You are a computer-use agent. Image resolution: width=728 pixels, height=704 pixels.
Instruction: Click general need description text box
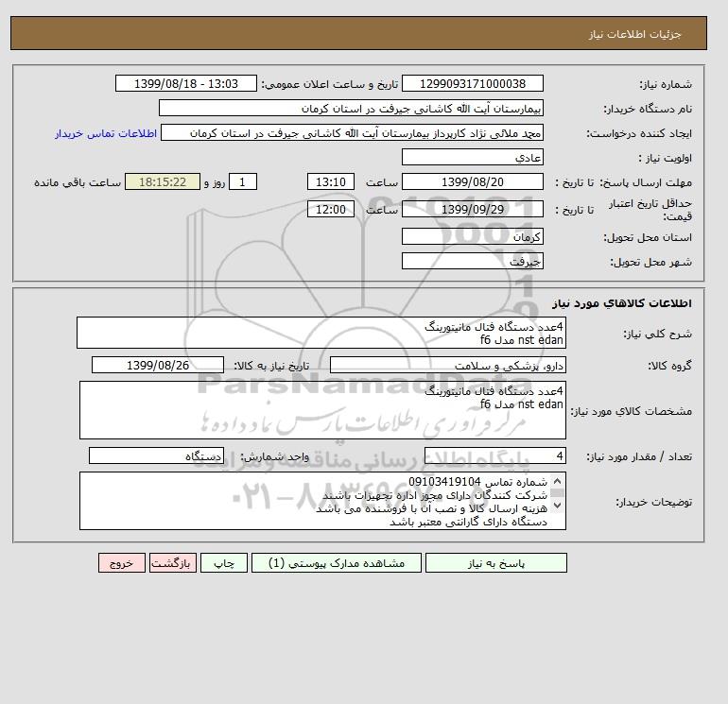tap(321, 333)
